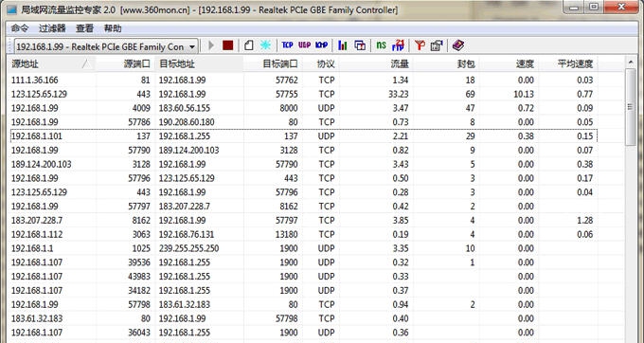Toggle the TCP protocol filter icon
The image size is (644, 343).
pos(287,45)
